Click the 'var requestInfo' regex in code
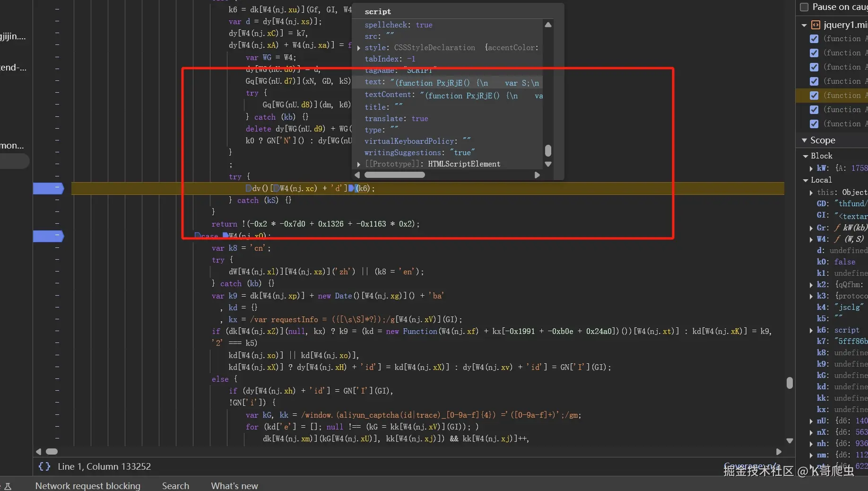The width and height of the screenshot is (868, 491). 322,320
